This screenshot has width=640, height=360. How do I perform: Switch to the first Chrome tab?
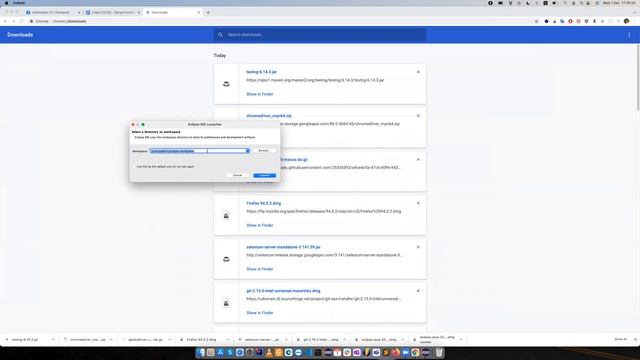click(53, 13)
